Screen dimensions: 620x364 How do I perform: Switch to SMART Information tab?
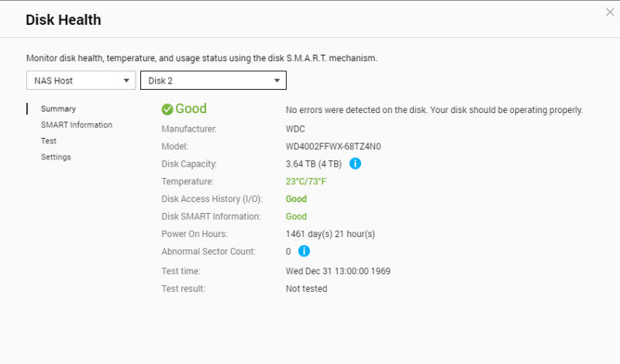(76, 125)
